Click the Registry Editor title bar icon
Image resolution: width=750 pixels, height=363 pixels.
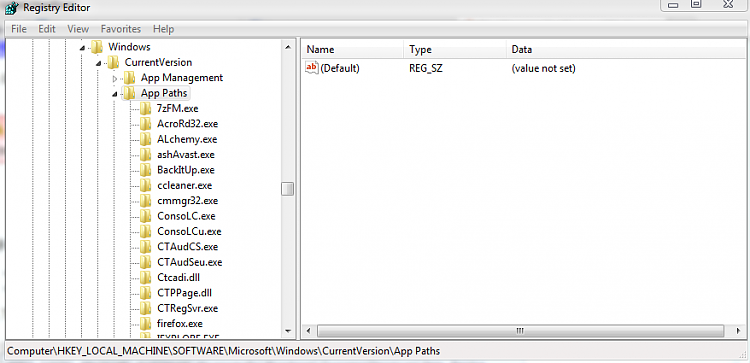pyautogui.click(x=11, y=8)
